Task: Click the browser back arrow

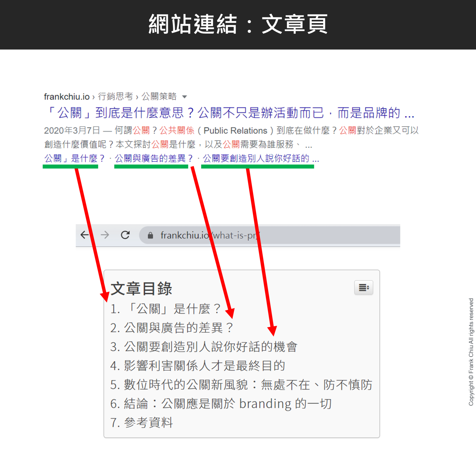Action: (85, 235)
